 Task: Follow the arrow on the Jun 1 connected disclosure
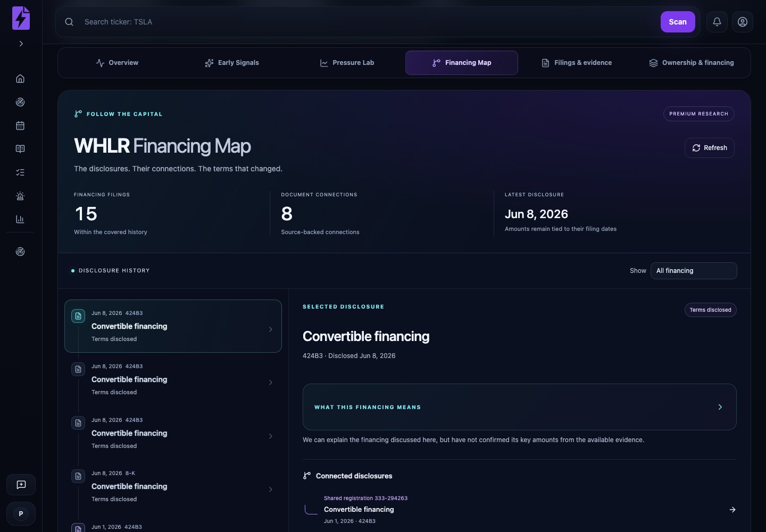click(732, 510)
